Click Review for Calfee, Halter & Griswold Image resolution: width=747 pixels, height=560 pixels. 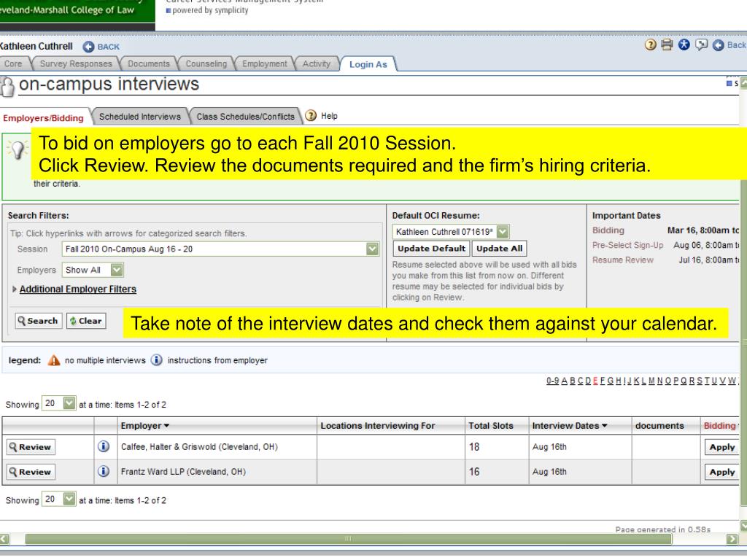tap(31, 447)
